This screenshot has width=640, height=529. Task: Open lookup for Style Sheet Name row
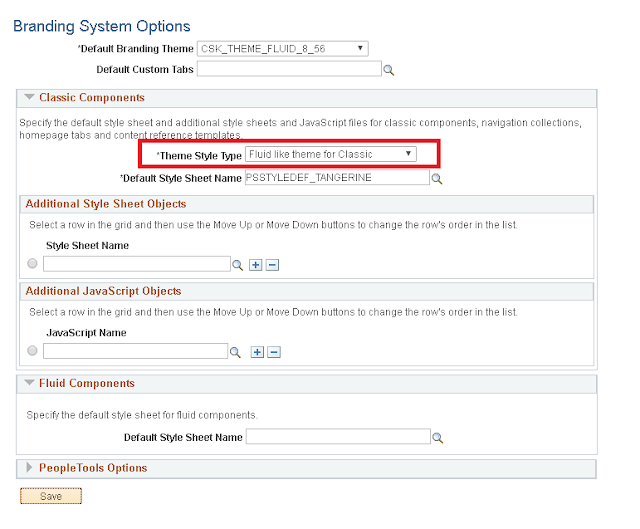coord(238,265)
